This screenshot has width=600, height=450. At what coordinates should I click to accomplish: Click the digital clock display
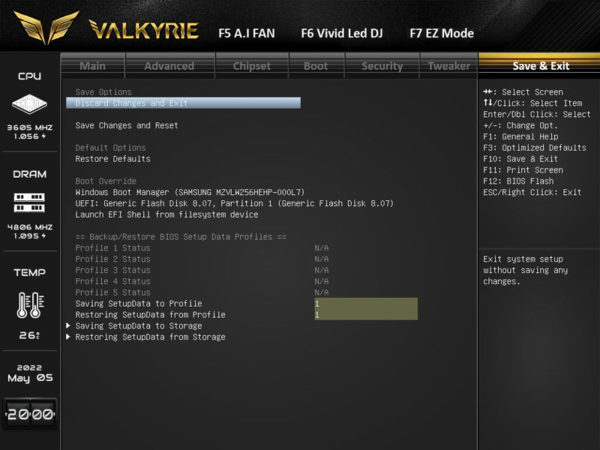click(29, 414)
